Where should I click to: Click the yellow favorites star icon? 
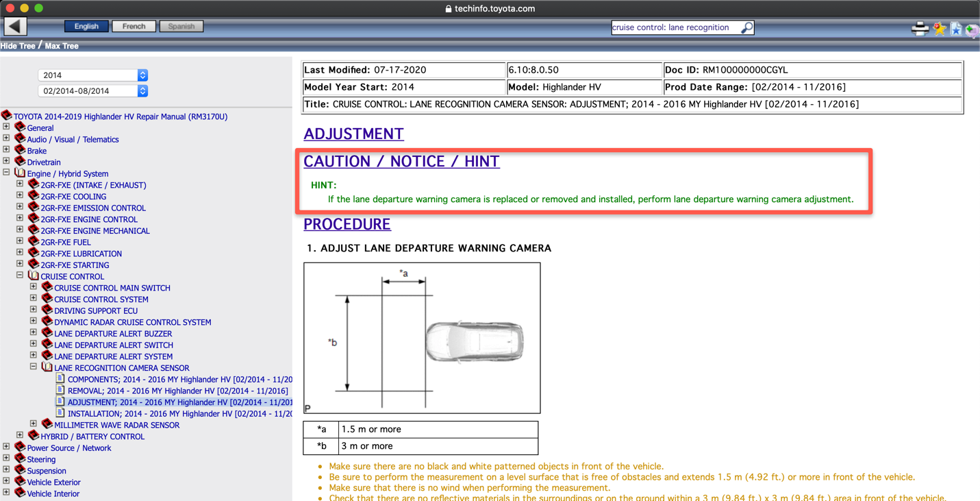[x=938, y=28]
